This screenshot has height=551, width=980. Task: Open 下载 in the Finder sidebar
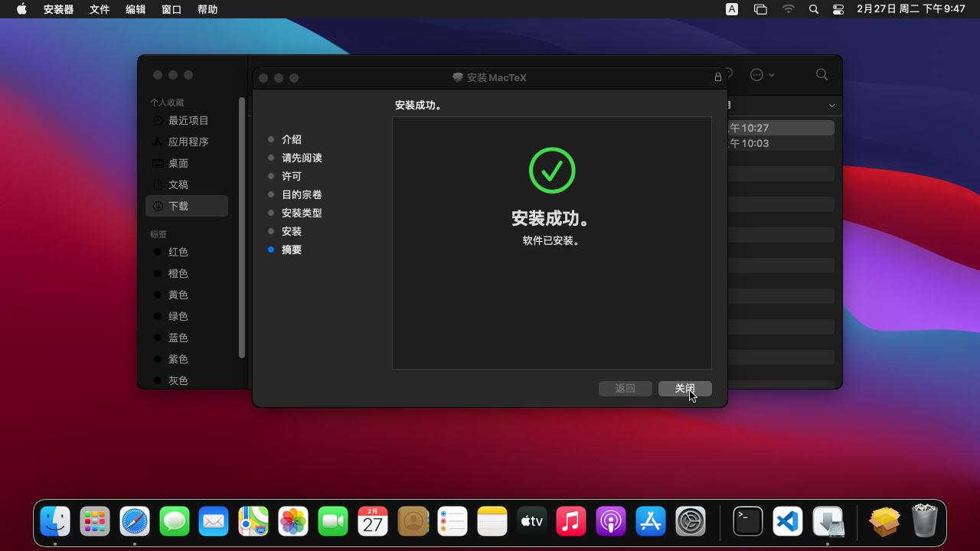coord(187,206)
